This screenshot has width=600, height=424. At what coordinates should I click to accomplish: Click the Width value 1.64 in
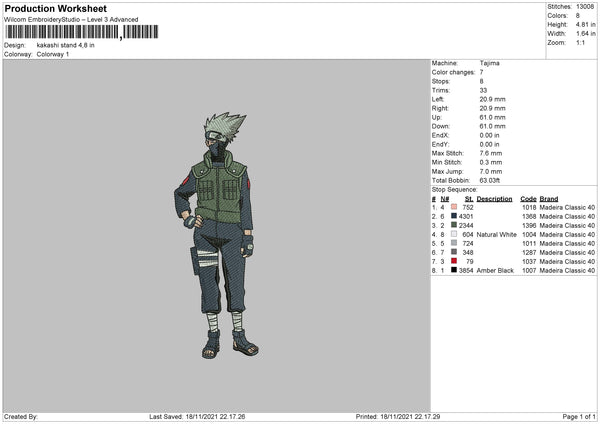[585, 34]
